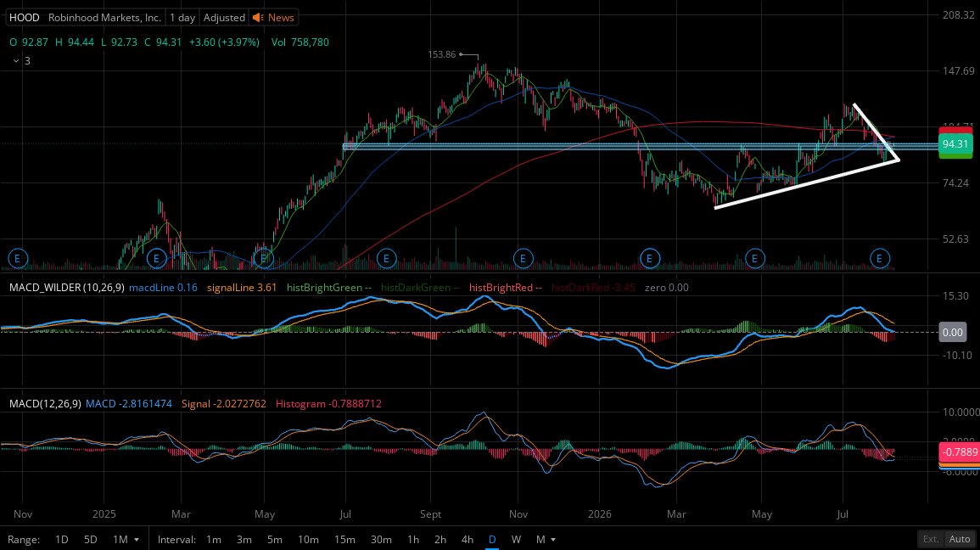Open the HOOD symbol selector
The image size is (980, 550).
(25, 18)
